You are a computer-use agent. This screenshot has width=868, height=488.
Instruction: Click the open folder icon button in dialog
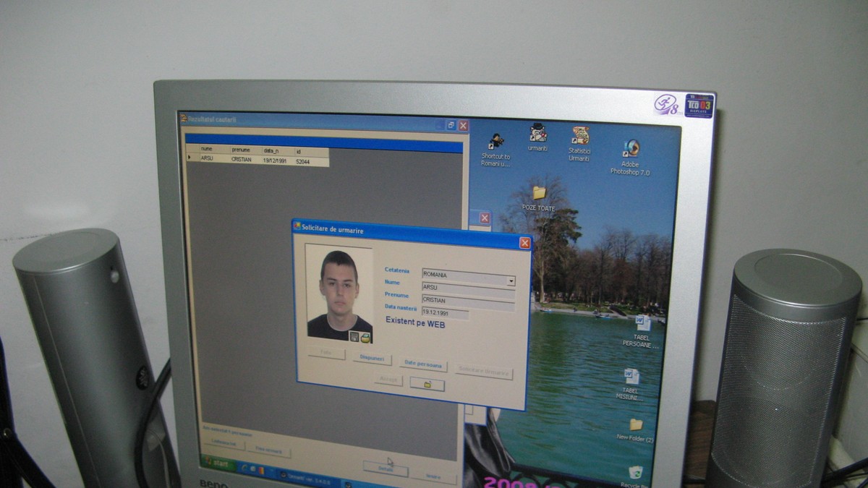point(427,385)
